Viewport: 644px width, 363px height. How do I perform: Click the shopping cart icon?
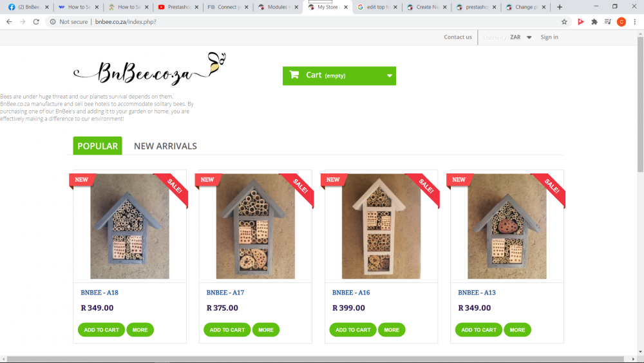294,75
